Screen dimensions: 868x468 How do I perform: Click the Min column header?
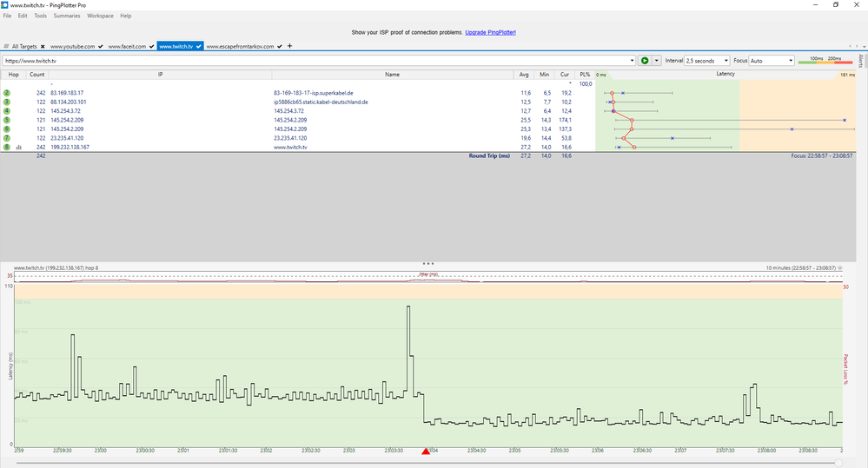pyautogui.click(x=544, y=74)
